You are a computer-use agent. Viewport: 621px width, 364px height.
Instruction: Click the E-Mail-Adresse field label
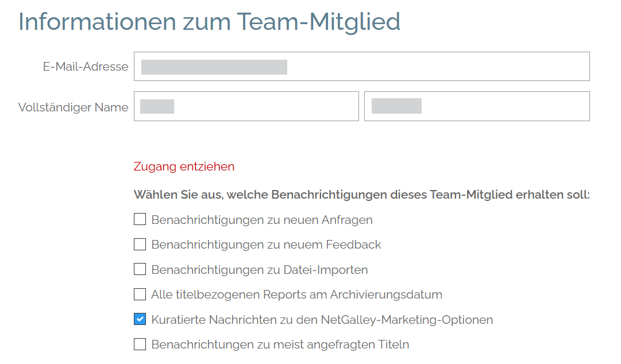point(86,67)
